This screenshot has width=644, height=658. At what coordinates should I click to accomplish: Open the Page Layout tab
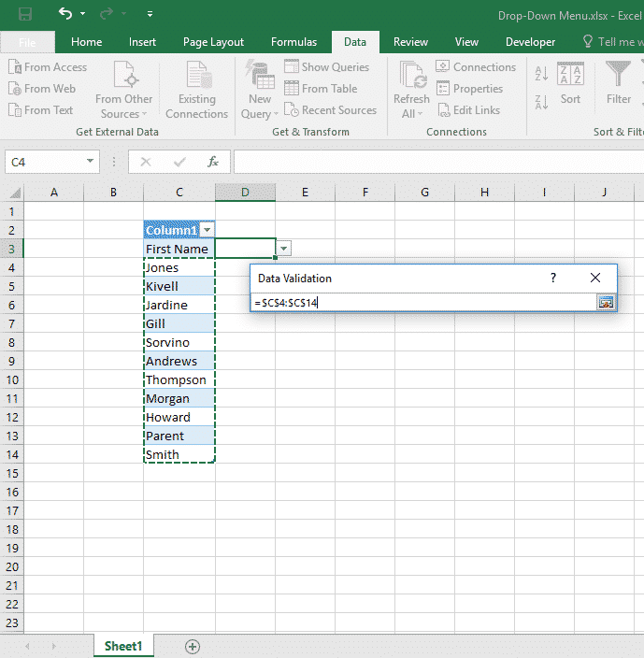[x=213, y=42]
